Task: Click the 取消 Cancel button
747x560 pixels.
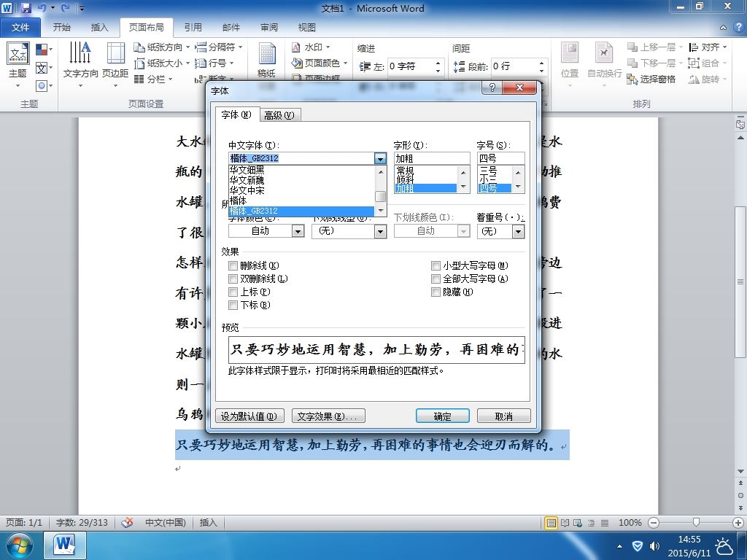Action: click(503, 416)
